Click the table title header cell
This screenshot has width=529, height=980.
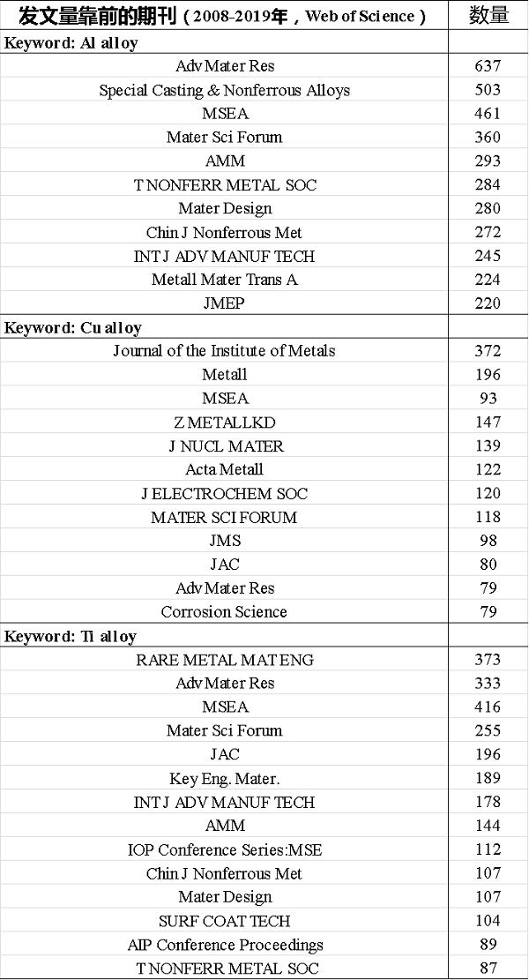coord(224,16)
